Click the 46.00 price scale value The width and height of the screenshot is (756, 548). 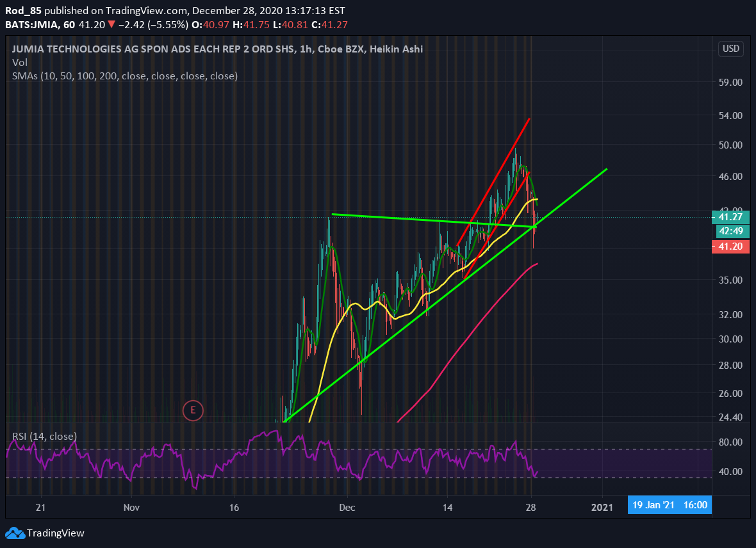(x=730, y=177)
